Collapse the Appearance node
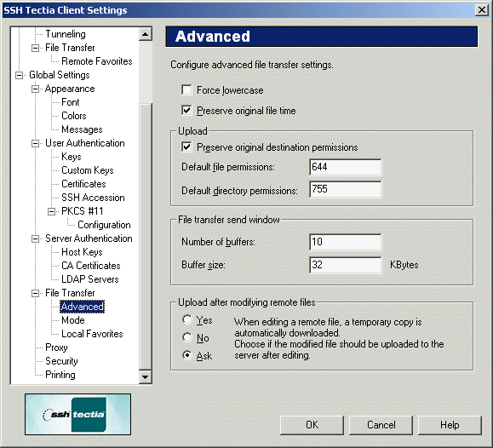 [x=35, y=89]
